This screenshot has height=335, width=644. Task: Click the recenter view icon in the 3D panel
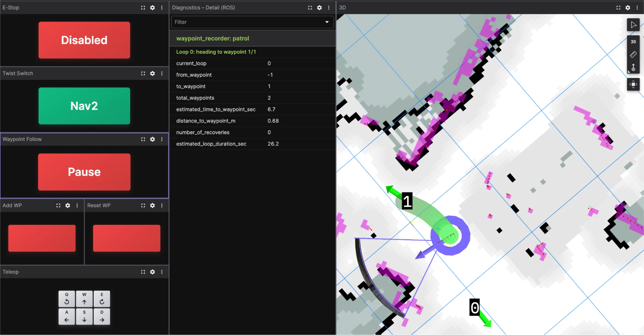tap(633, 84)
